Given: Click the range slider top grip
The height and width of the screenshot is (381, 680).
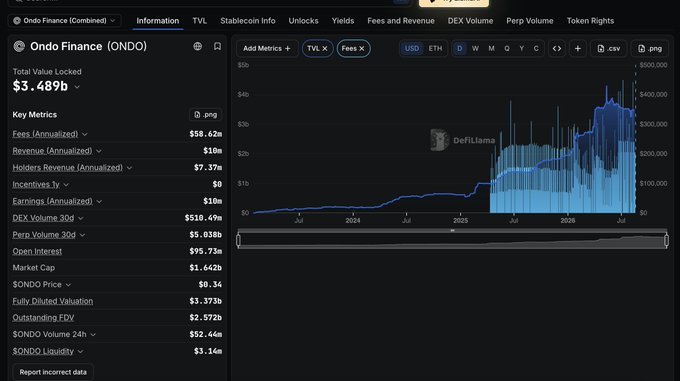Looking at the screenshot, I should coord(452,231).
